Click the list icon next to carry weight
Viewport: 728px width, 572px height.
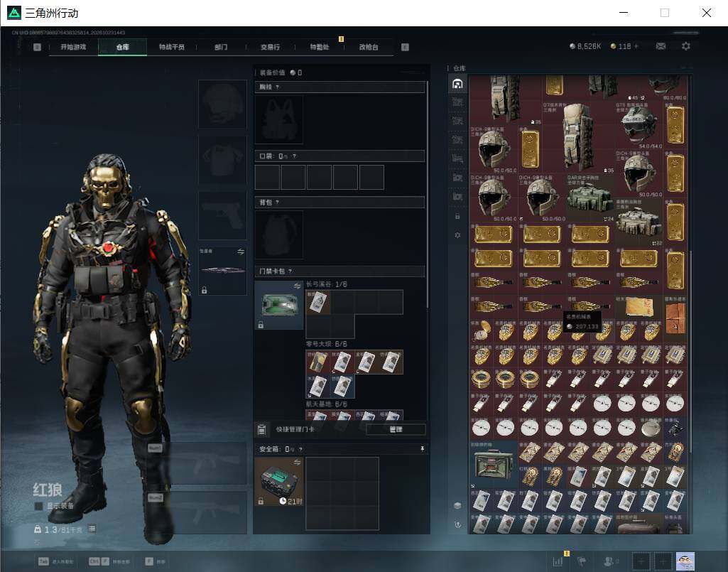click(92, 529)
